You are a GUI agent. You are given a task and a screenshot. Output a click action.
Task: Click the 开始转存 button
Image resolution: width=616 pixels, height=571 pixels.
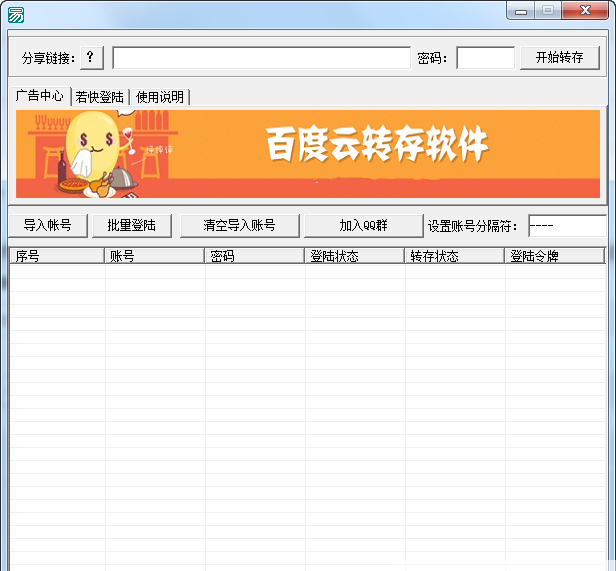coord(560,58)
